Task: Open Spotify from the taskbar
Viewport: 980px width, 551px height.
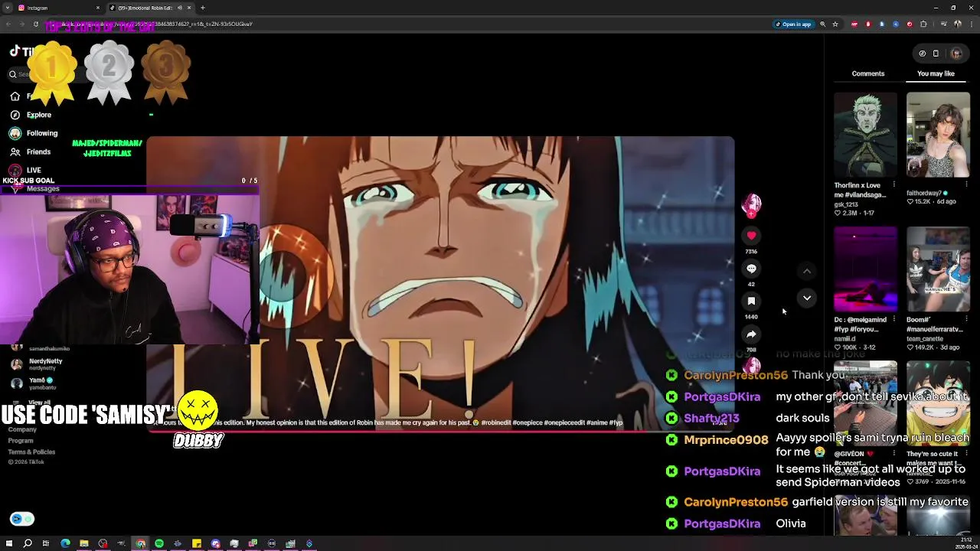Action: (x=159, y=543)
